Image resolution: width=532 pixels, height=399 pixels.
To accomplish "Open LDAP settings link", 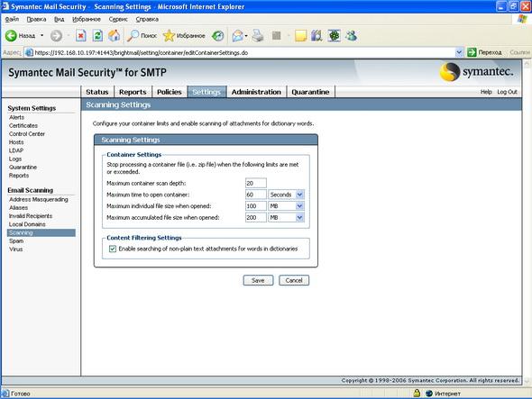I will click(16, 150).
